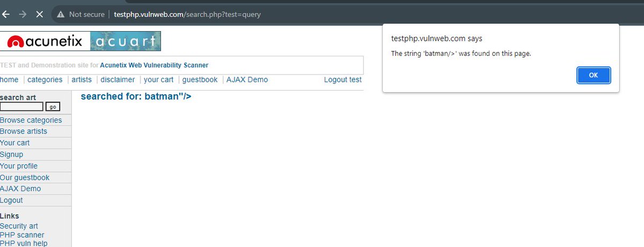Open the disclaimer navigation link
The width and height of the screenshot is (644, 247).
[118, 80]
